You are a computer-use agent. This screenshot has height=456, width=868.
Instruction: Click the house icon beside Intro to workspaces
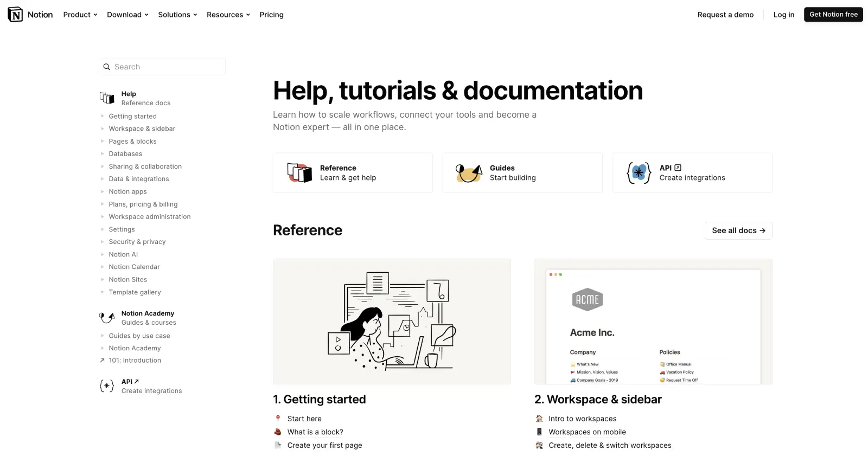[x=539, y=419]
